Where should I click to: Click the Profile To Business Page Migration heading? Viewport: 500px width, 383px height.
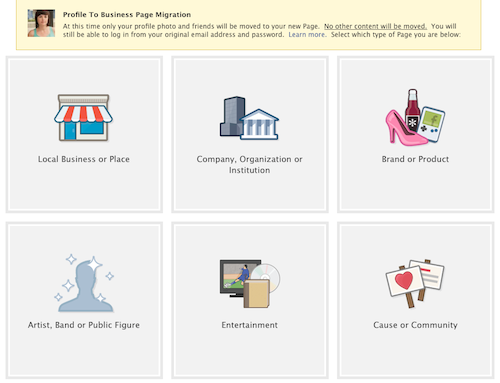(127, 15)
